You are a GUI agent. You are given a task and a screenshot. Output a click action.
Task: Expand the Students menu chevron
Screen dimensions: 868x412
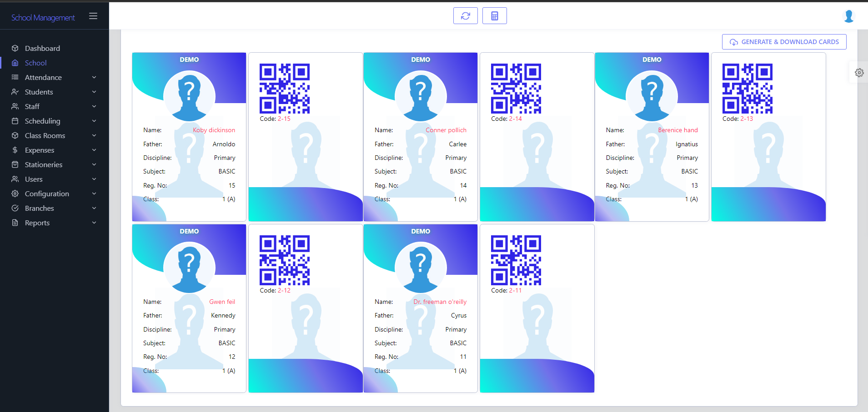pos(94,92)
